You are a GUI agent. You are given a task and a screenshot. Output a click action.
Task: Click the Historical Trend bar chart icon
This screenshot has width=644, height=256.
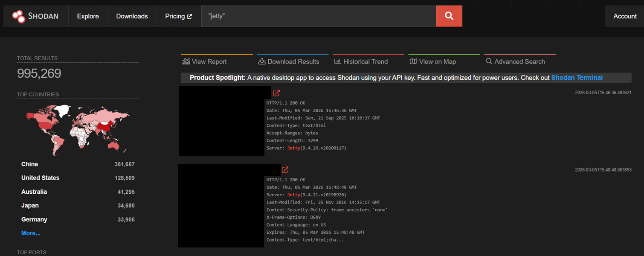337,61
